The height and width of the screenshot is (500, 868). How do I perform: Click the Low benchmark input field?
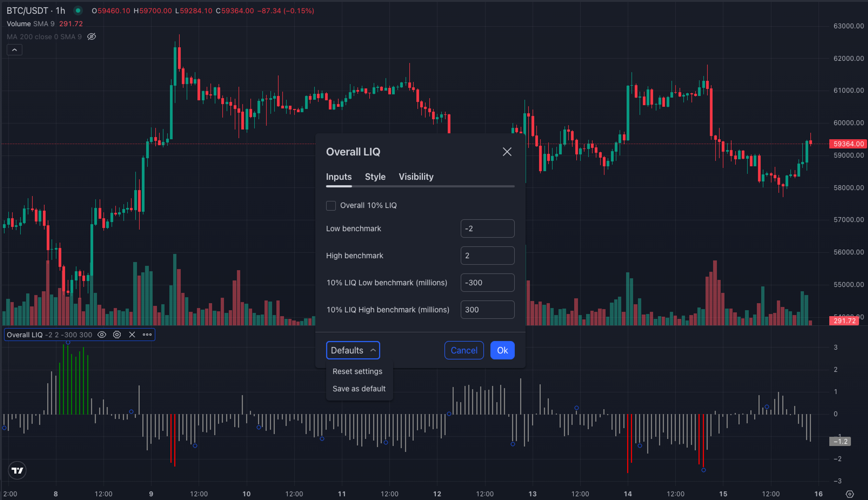pos(487,228)
